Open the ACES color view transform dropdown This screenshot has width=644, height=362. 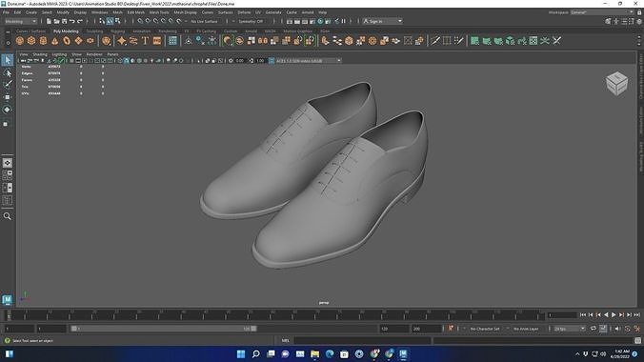click(309, 61)
